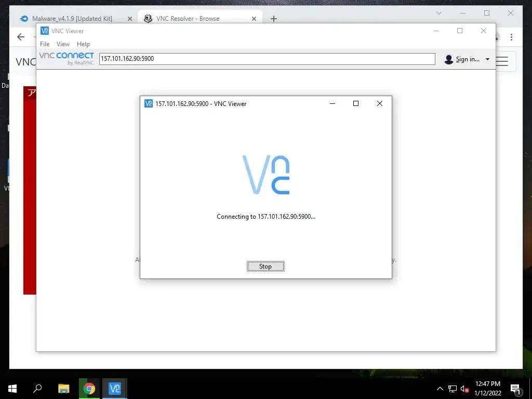Open Chrome three-dot menu
Screen dimensions: 532x399
click(511, 37)
